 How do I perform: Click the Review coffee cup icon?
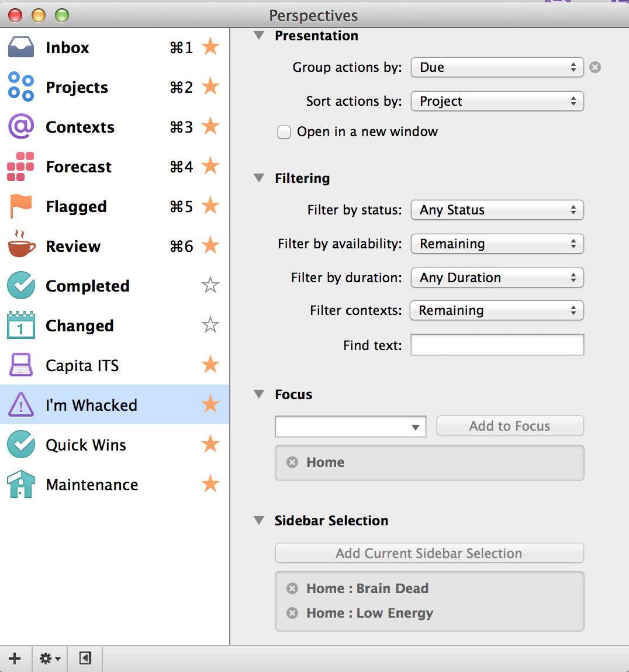click(x=22, y=244)
